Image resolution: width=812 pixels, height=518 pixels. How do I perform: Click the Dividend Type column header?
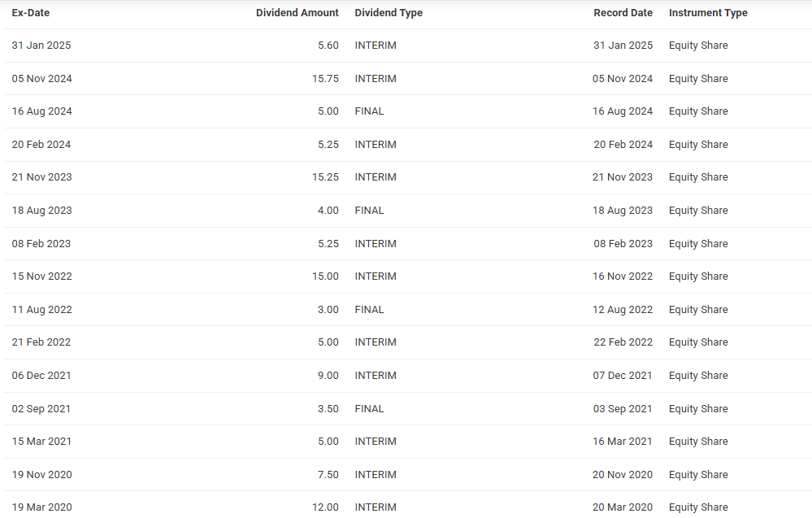coord(389,13)
